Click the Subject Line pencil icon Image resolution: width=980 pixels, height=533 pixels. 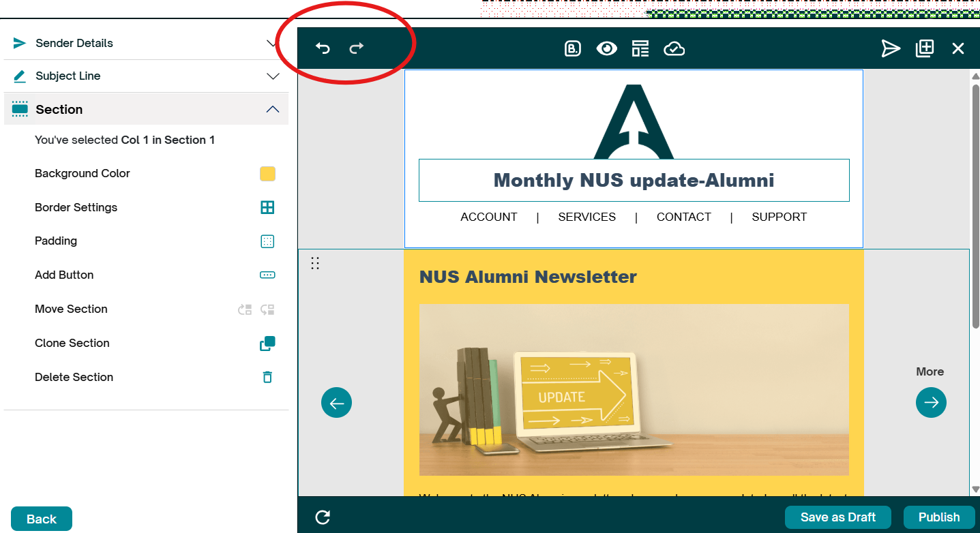19,76
